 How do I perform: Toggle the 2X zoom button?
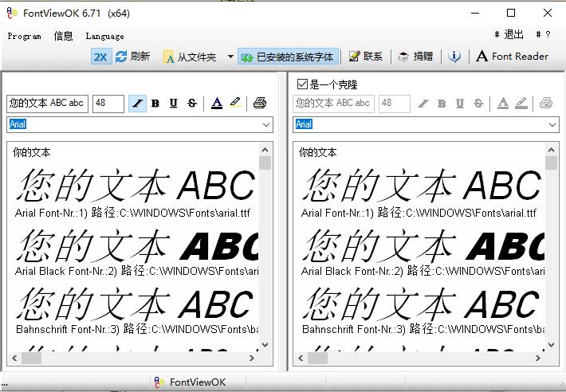(100, 57)
